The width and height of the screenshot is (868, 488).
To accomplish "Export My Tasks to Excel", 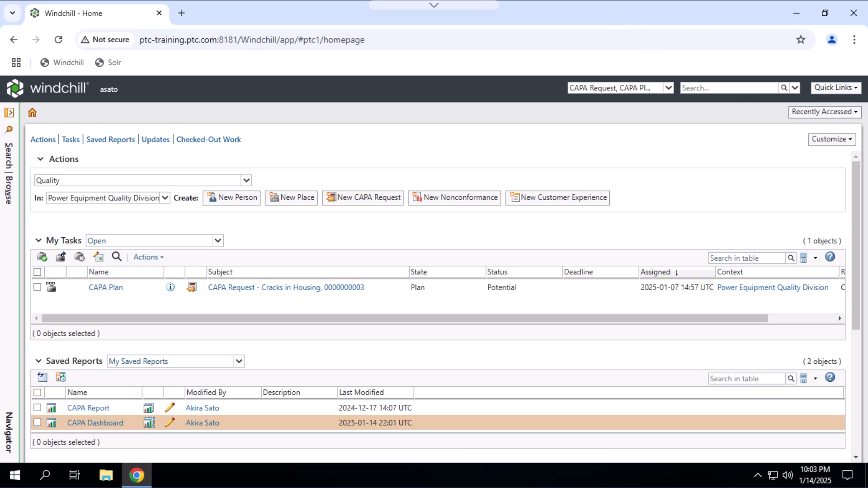I will 98,257.
